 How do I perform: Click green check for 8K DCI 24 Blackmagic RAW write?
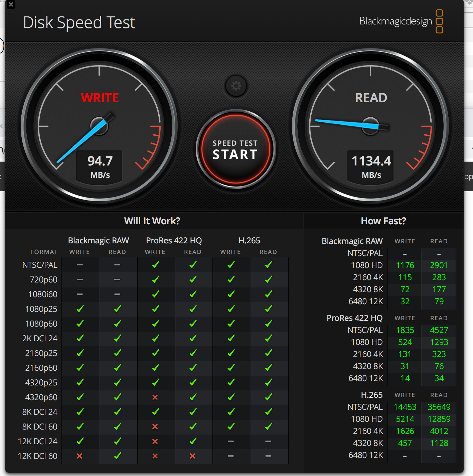tap(80, 412)
